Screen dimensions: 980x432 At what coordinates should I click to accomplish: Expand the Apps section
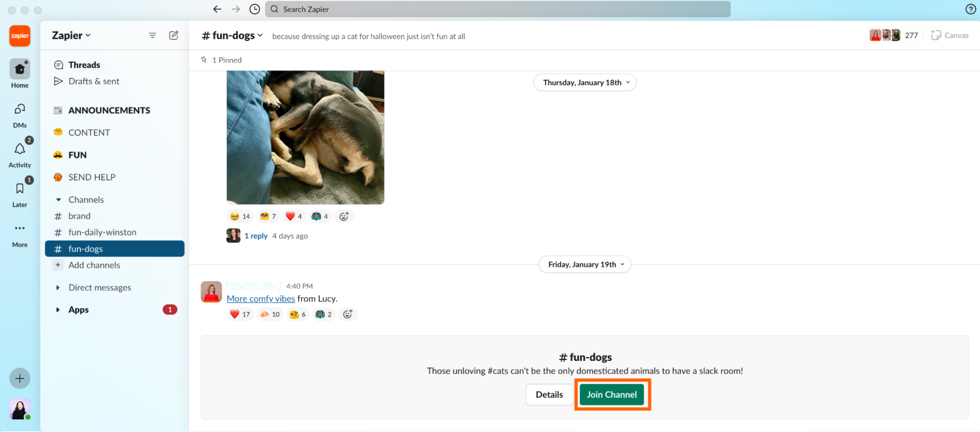58,309
